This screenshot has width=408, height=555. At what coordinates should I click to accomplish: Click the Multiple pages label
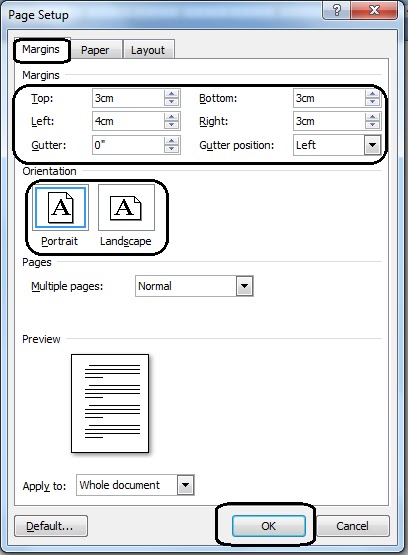point(67,286)
